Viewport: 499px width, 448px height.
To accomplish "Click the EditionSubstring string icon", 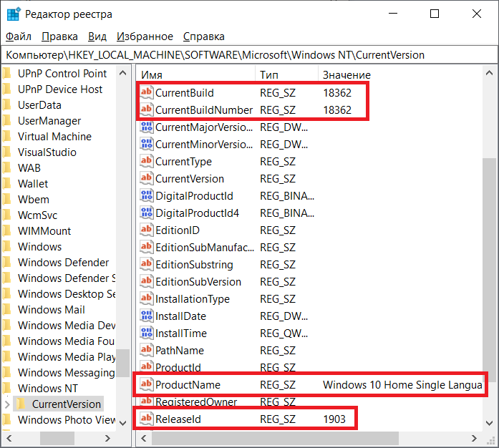I will pyautogui.click(x=146, y=264).
